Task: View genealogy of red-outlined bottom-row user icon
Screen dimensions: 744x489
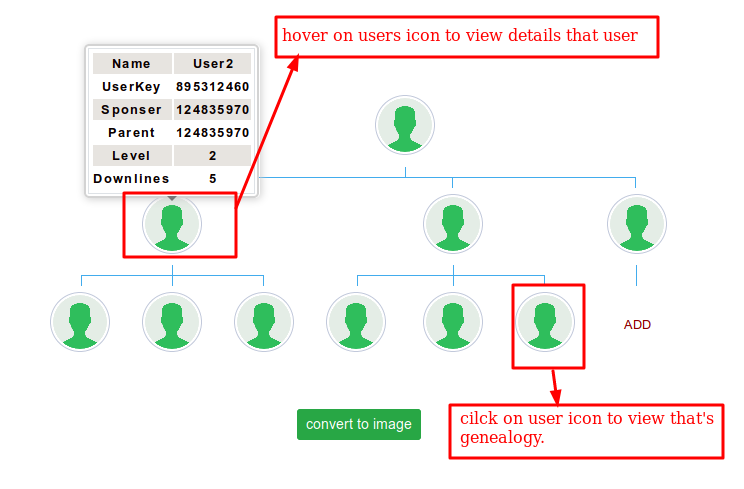Action: [x=545, y=322]
